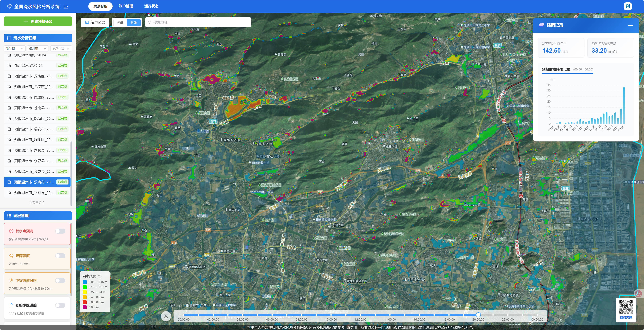Open the 账户管理 tab
644x330 pixels.
(126, 6)
